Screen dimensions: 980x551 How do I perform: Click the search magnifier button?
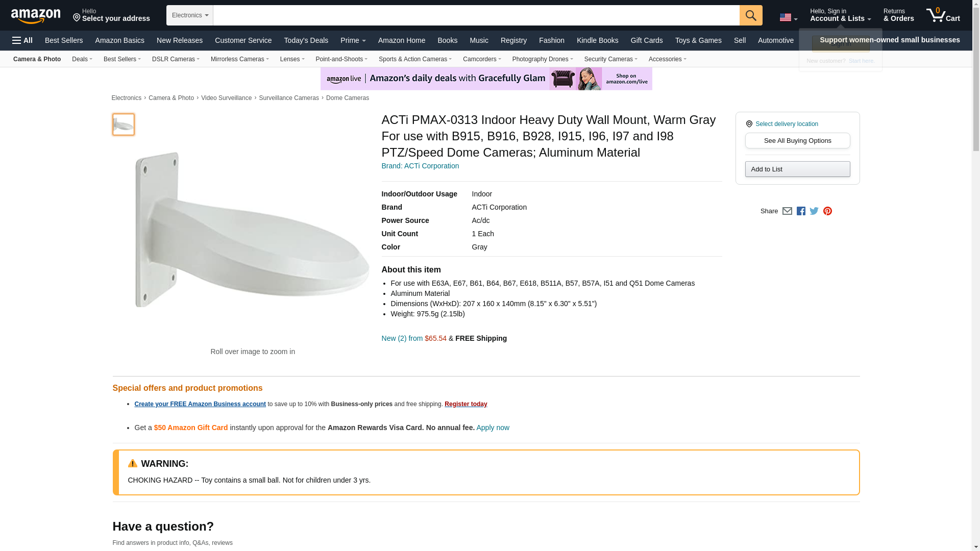pos(750,15)
